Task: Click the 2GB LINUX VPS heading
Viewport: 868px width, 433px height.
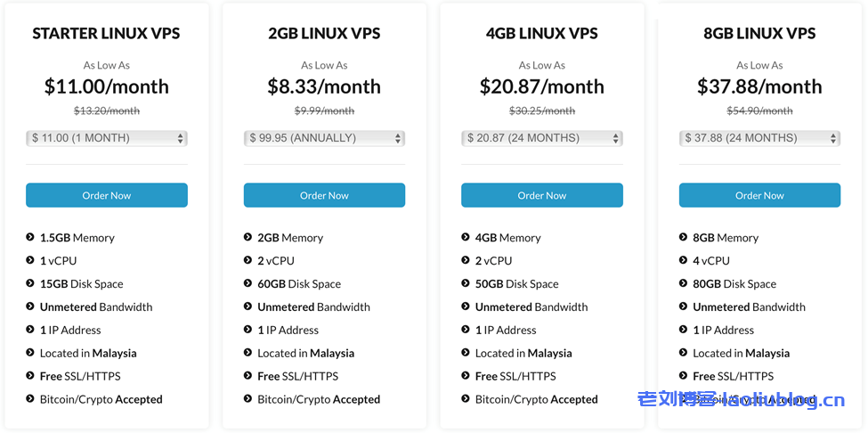Action: (x=324, y=34)
